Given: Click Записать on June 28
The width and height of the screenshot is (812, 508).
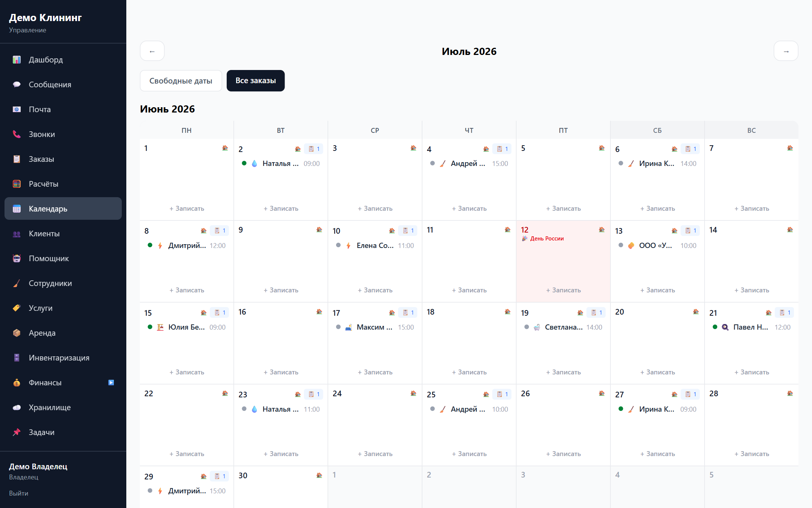Looking at the screenshot, I should [x=752, y=454].
